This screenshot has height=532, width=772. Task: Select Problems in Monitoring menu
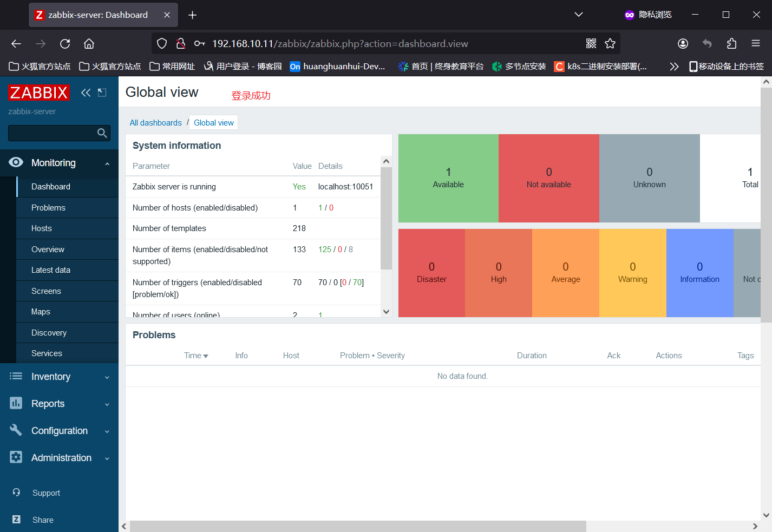point(68,208)
